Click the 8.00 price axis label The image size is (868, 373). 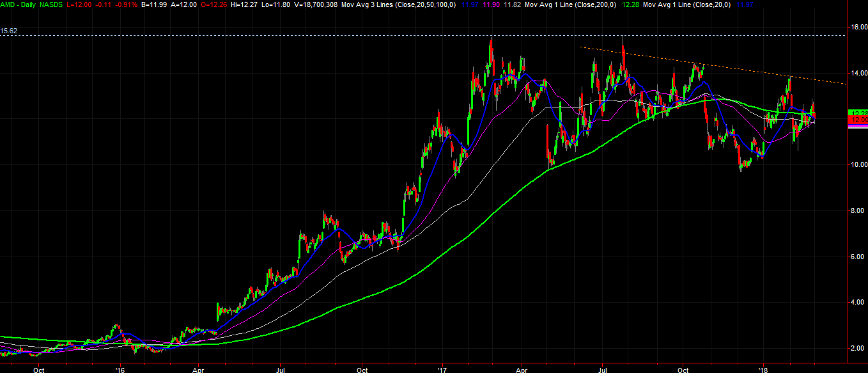point(858,211)
